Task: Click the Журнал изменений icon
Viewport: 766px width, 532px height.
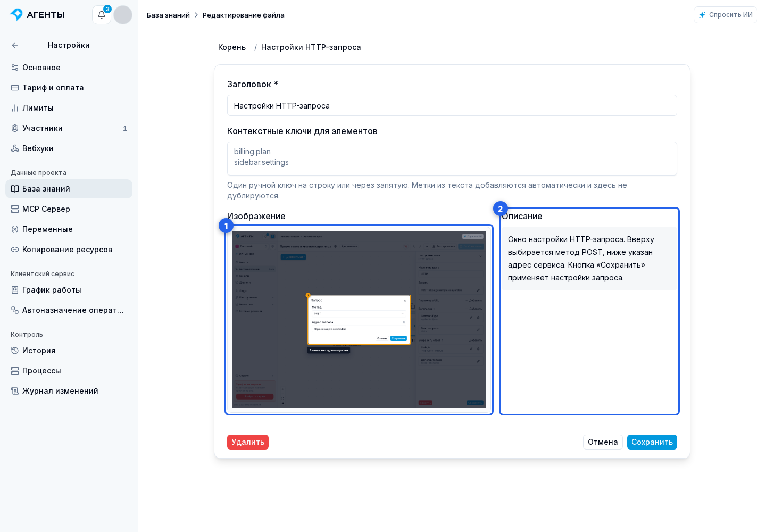Action: [x=15, y=391]
